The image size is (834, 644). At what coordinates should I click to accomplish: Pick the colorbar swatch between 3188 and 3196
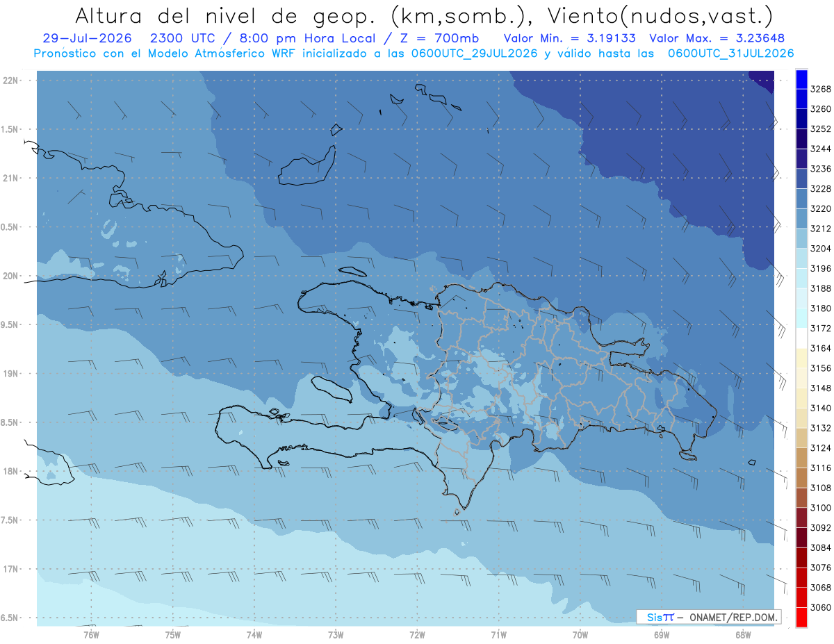[x=801, y=279]
